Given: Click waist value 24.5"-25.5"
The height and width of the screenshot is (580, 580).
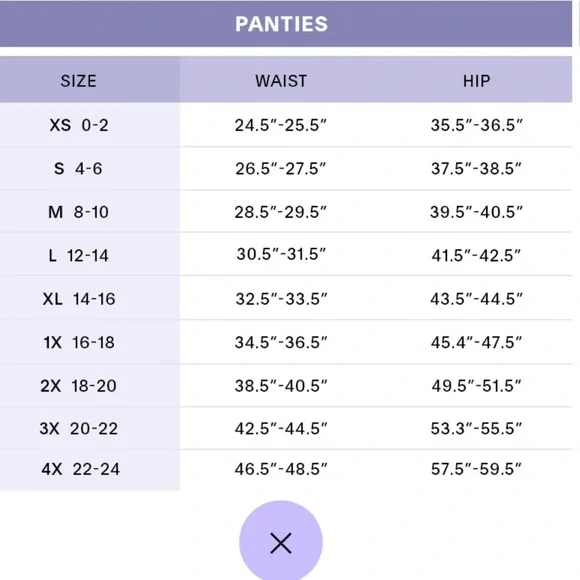Looking at the screenshot, I should pyautogui.click(x=281, y=125).
